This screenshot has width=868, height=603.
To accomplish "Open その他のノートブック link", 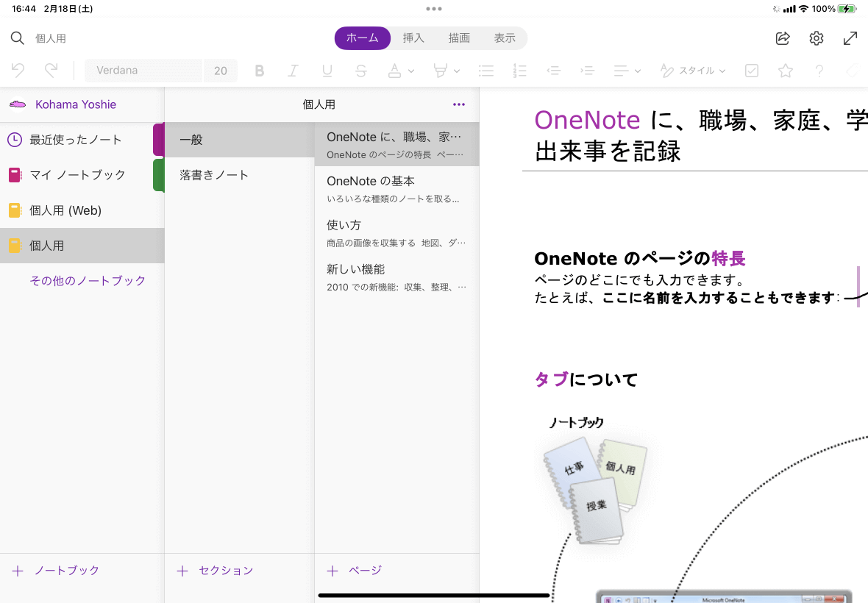I will (88, 281).
